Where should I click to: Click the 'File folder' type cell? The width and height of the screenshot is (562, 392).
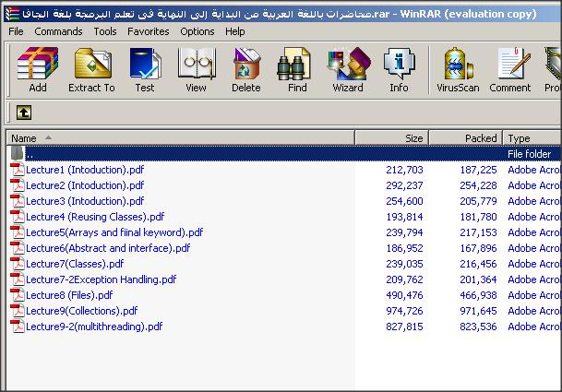(x=530, y=154)
